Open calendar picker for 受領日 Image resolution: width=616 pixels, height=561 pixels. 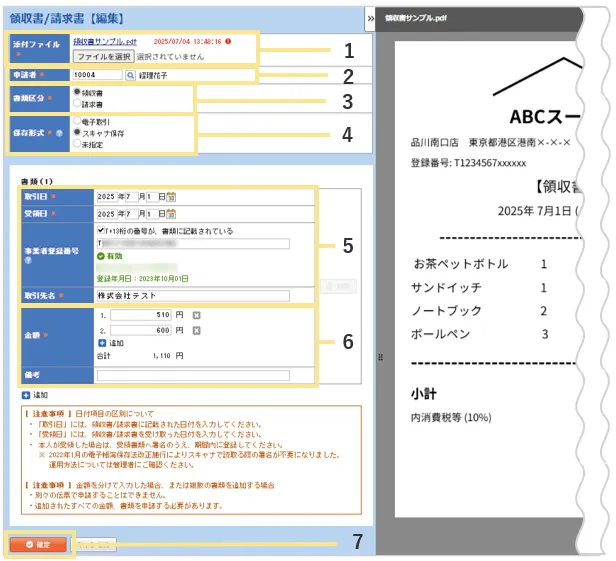(172, 214)
